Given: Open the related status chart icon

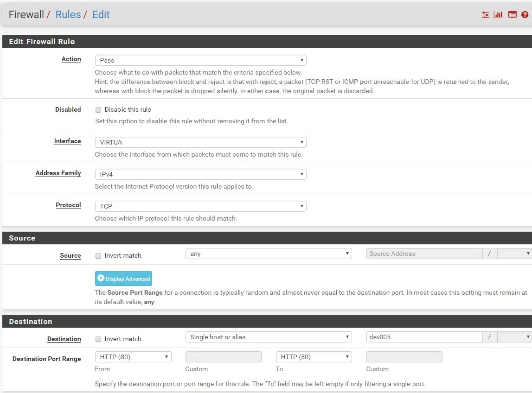Looking at the screenshot, I should tap(498, 14).
